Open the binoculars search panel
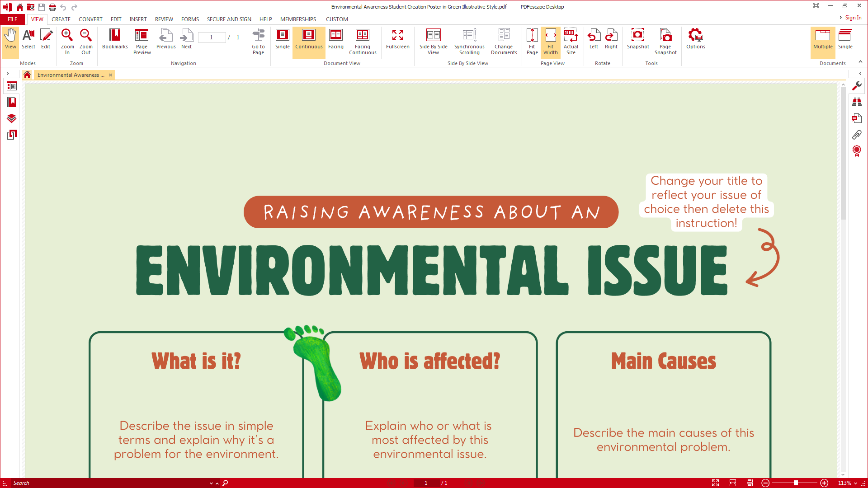Viewport: 868px width, 488px height. (x=857, y=102)
